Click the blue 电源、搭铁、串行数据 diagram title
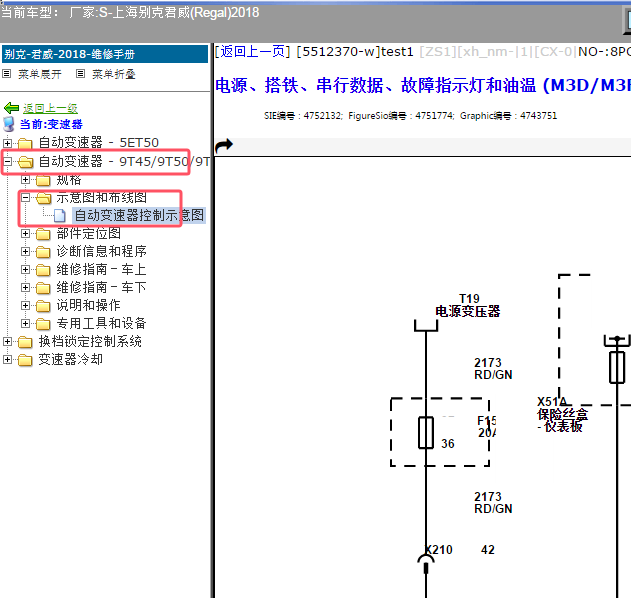 pyautogui.click(x=423, y=85)
